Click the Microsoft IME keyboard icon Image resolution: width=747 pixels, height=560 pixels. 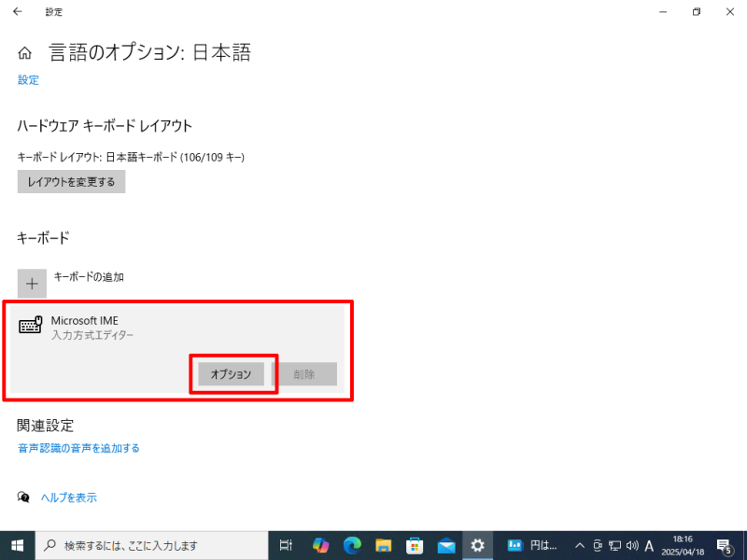31,325
